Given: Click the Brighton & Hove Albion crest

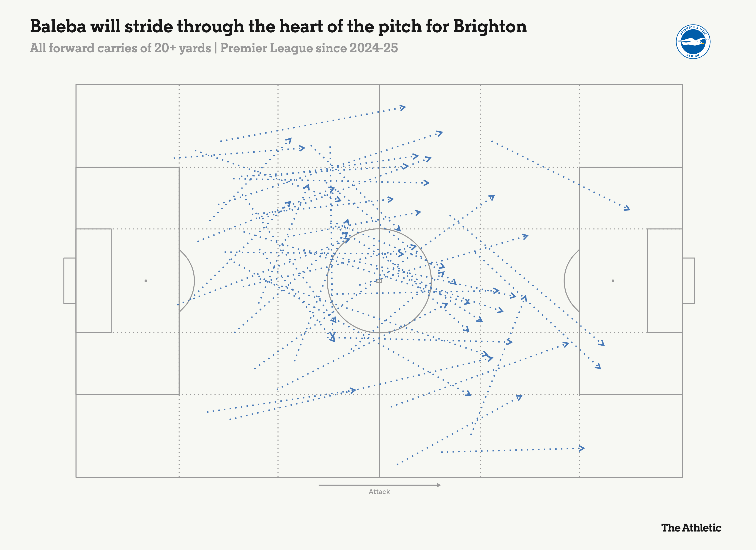Looking at the screenshot, I should pos(693,42).
